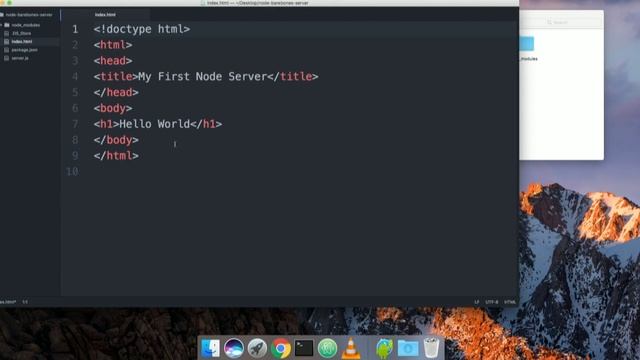Click the title text My First Node Server
The height and width of the screenshot is (360, 640).
pyautogui.click(x=202, y=77)
